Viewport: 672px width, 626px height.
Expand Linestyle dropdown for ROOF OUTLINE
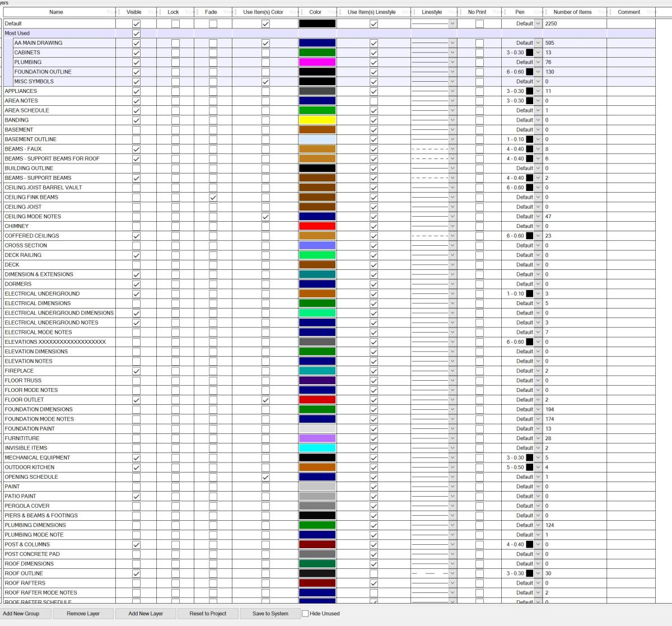[452, 573]
